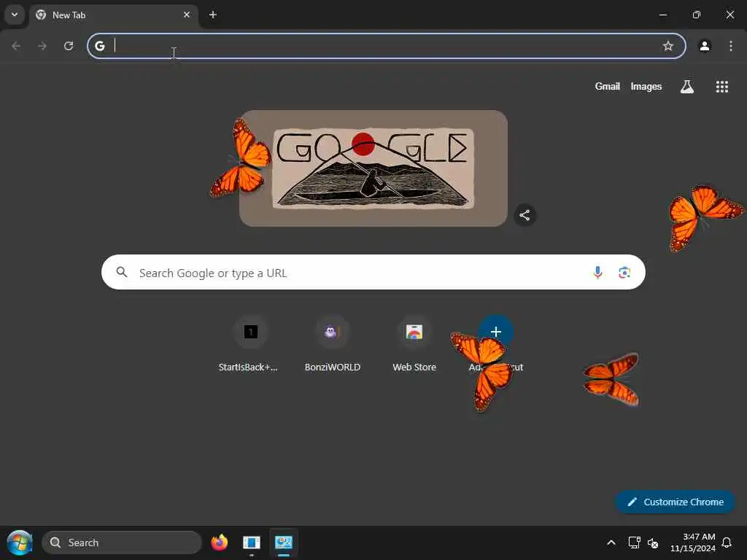Click the taskbar Search box
Viewport: 747px width, 560px height.
122,542
